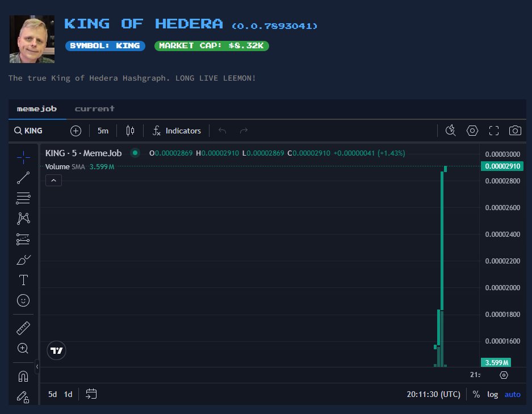Viewport: 532px width, 414px height.
Task: Collapse the drawing tools sidebar
Action: coord(37,367)
